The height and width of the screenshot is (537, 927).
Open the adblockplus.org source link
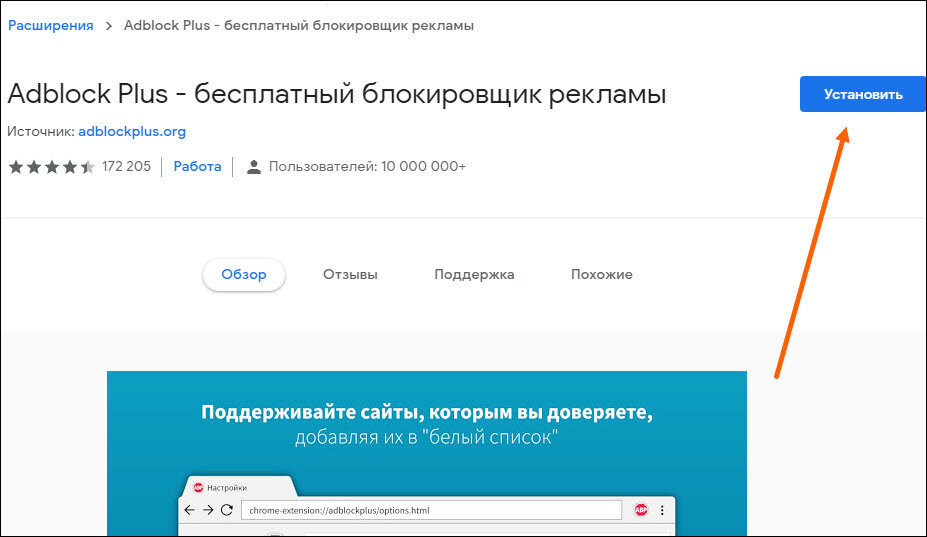pos(132,131)
